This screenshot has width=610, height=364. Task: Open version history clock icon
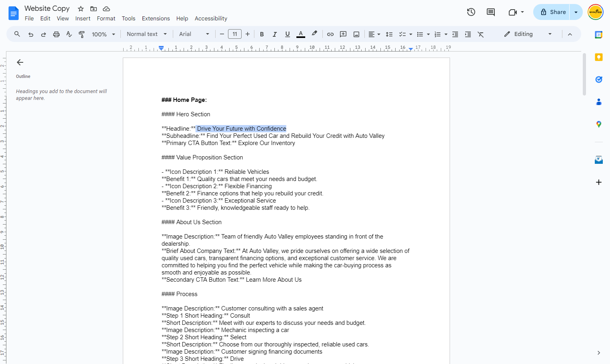click(471, 12)
